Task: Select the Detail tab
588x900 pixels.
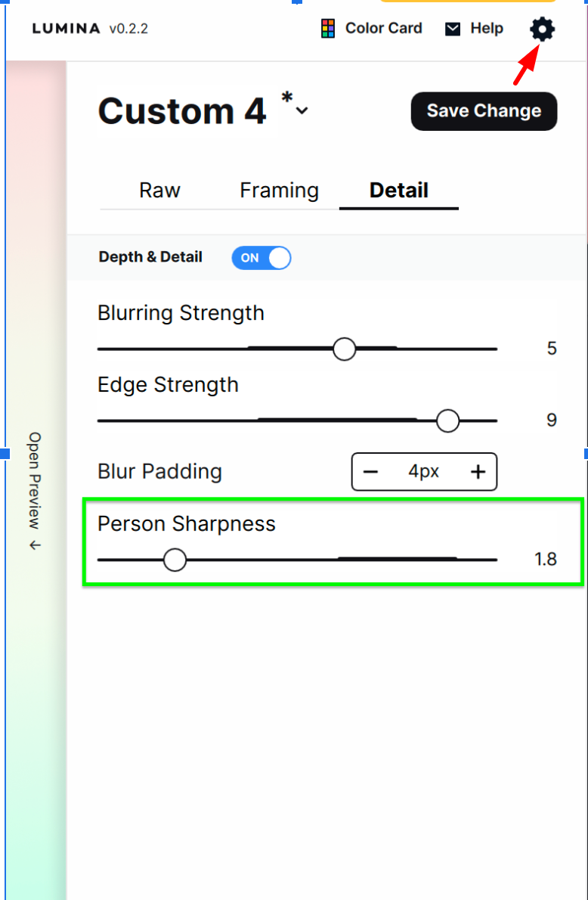Action: pyautogui.click(x=398, y=191)
